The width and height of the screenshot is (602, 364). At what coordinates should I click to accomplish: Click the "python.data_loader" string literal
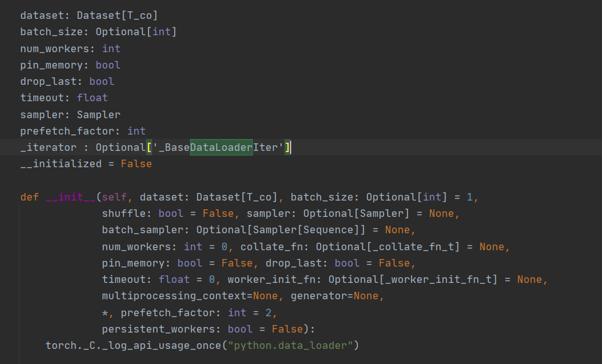click(290, 346)
